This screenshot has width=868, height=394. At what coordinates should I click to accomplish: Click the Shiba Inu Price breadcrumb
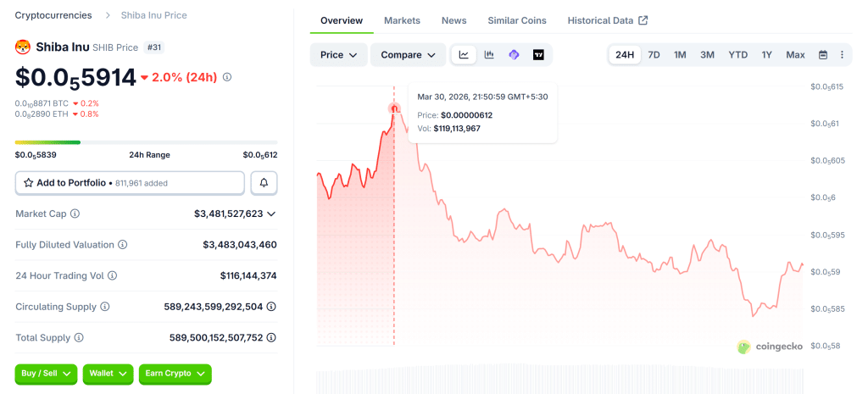pos(154,15)
